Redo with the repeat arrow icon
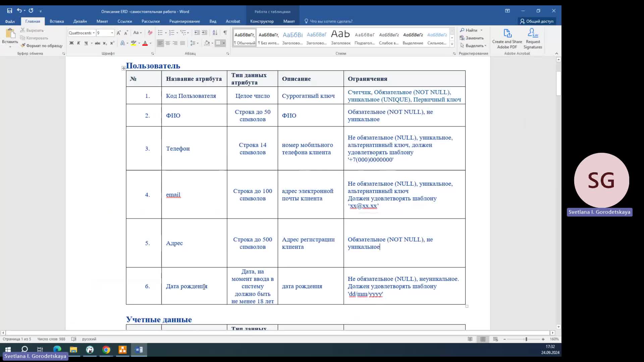644x362 pixels. pos(31,11)
